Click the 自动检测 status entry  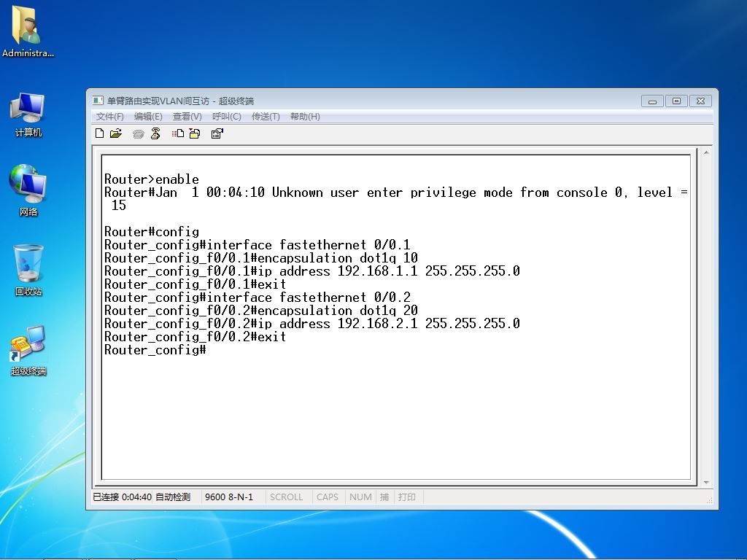pyautogui.click(x=173, y=497)
